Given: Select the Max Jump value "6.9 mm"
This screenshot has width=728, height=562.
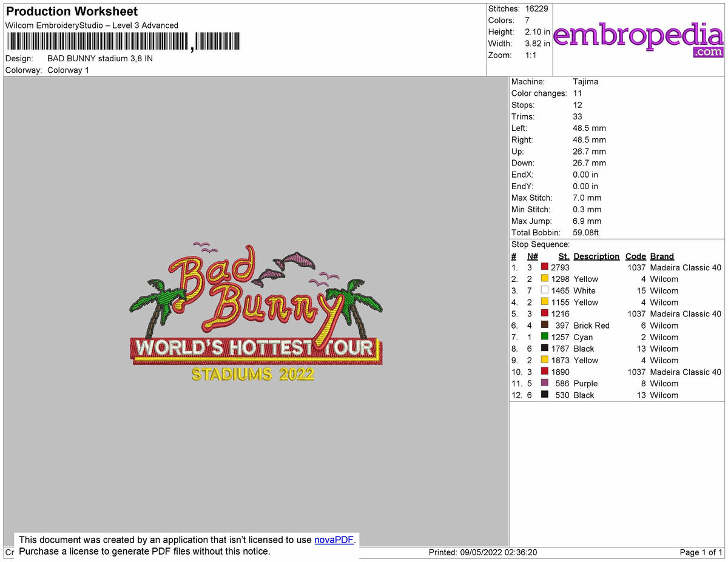Looking at the screenshot, I should tap(587, 221).
